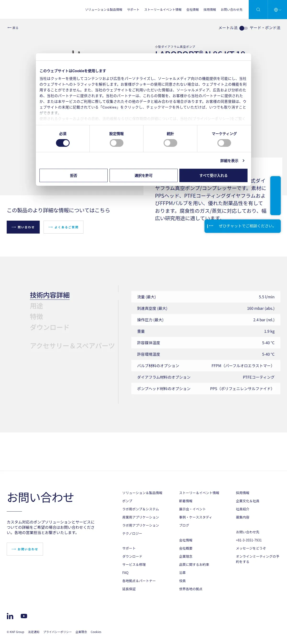
Task: Open footer link FAQ
Action: click(125, 573)
